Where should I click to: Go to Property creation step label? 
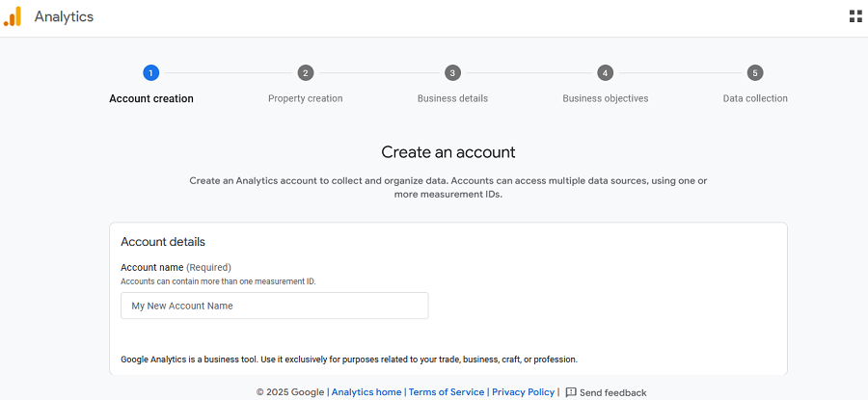tap(306, 98)
